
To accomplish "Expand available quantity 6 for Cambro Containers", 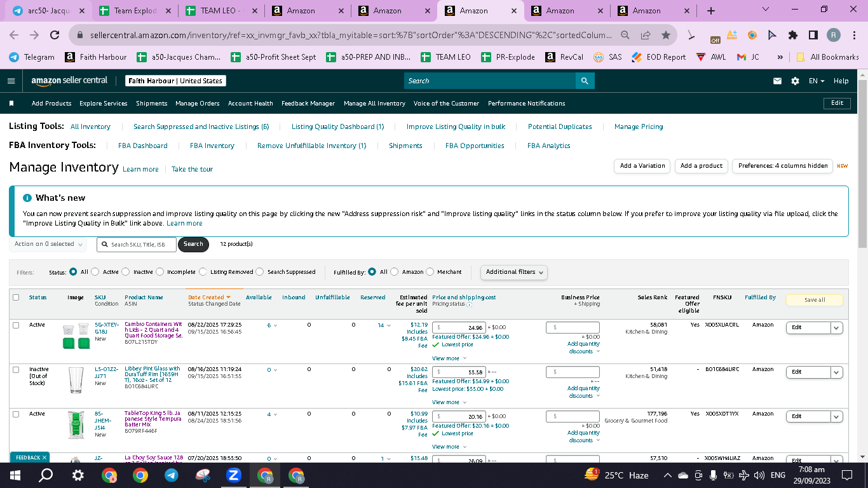I will pyautogui.click(x=272, y=325).
